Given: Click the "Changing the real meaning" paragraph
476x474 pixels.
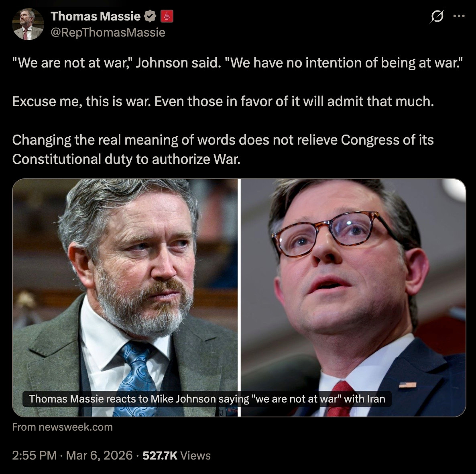Looking at the screenshot, I should pos(223,149).
